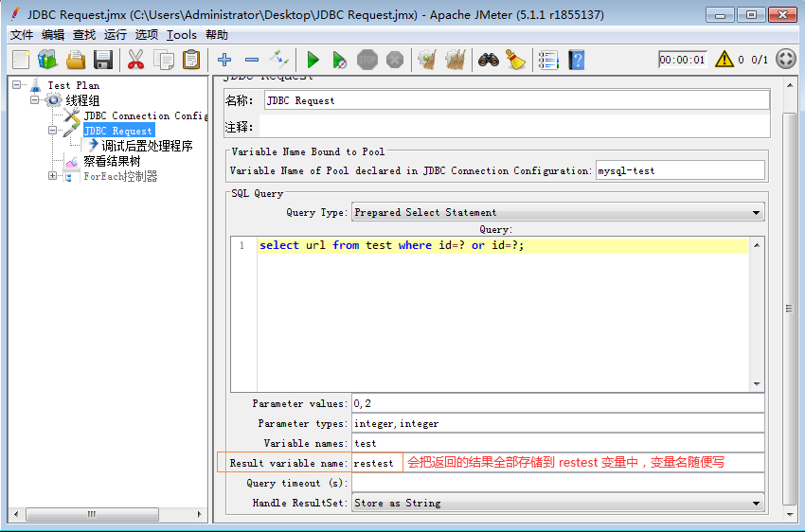Click the 注释 comments field

click(514, 127)
